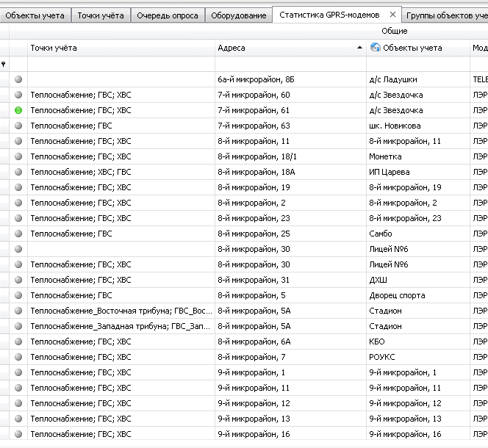The height and width of the screenshot is (448, 488).
Task: Select address 8-й микрорайон, 25
Action: (291, 234)
